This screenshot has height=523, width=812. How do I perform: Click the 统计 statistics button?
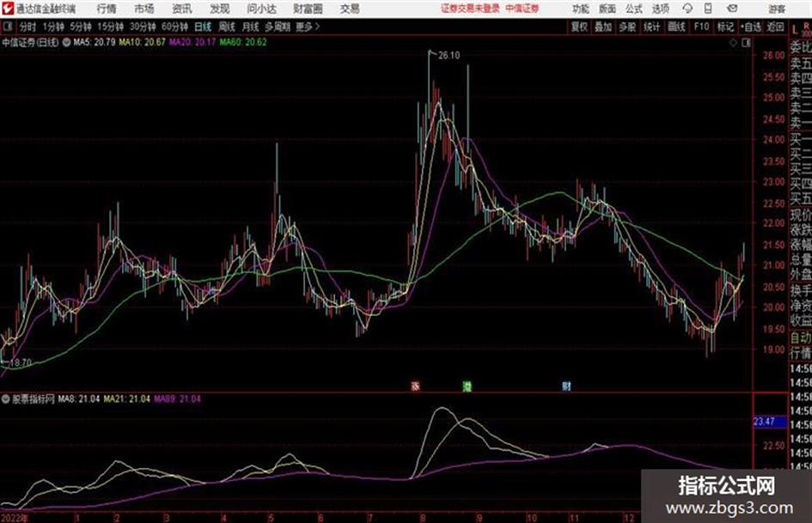(651, 27)
